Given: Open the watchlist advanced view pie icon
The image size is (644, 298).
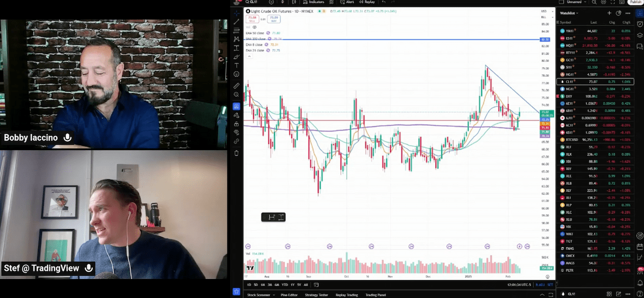Looking at the screenshot, I should (x=619, y=13).
